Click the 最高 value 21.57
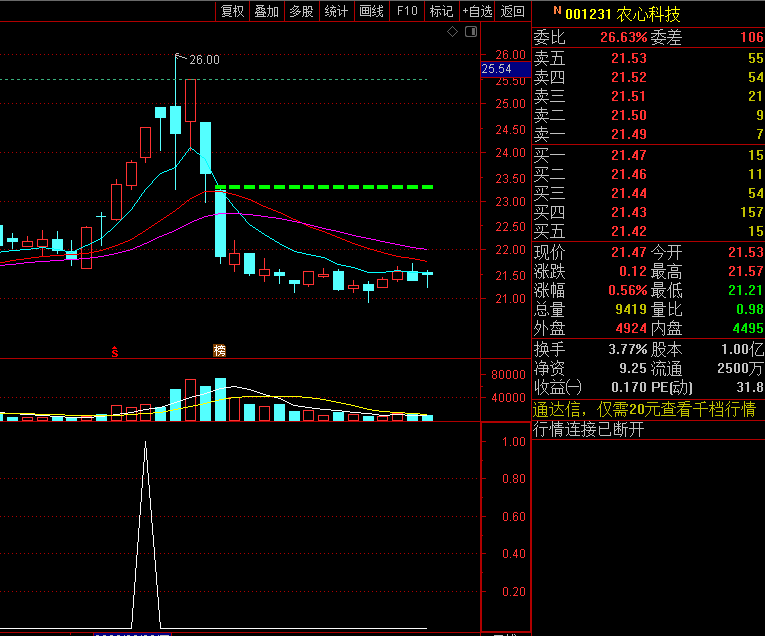The width and height of the screenshot is (765, 636). coord(745,272)
